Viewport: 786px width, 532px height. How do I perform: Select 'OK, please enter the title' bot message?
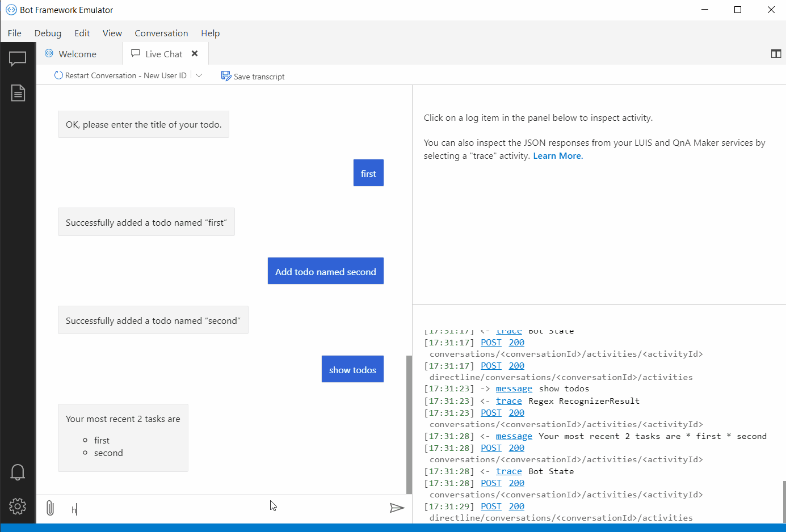(144, 124)
